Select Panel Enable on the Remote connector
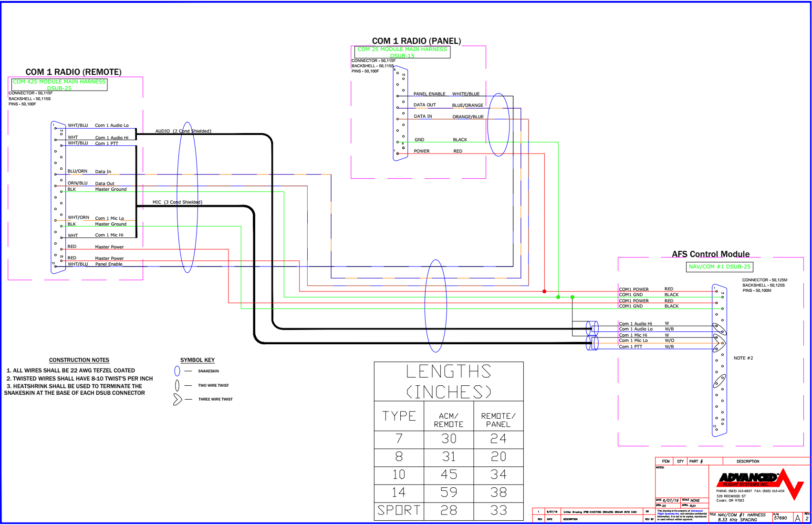The height and width of the screenshot is (525, 812). [109, 264]
